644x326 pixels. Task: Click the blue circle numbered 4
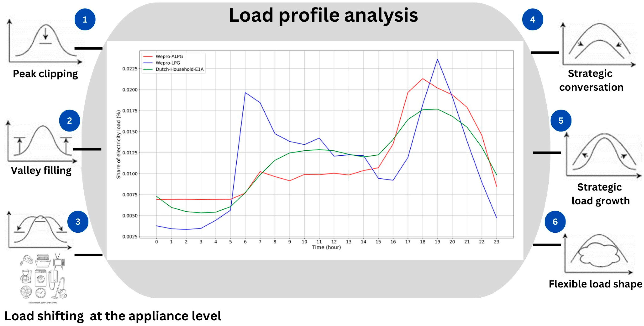click(533, 19)
